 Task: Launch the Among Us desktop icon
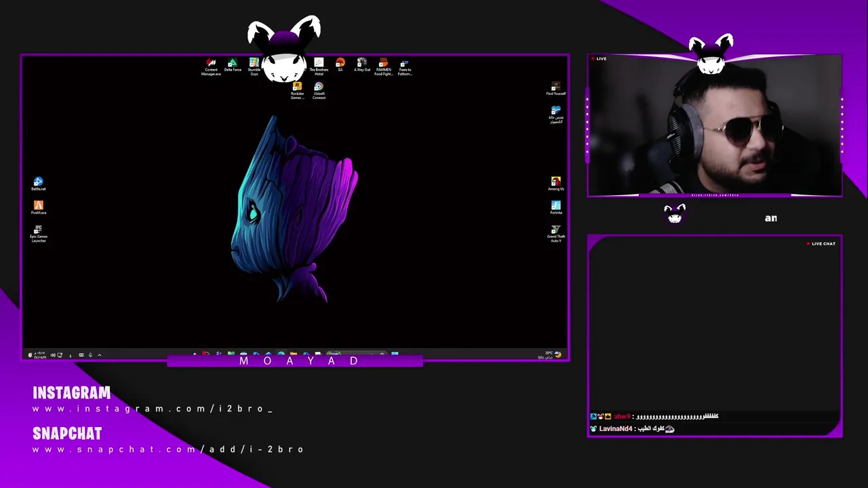(x=556, y=184)
